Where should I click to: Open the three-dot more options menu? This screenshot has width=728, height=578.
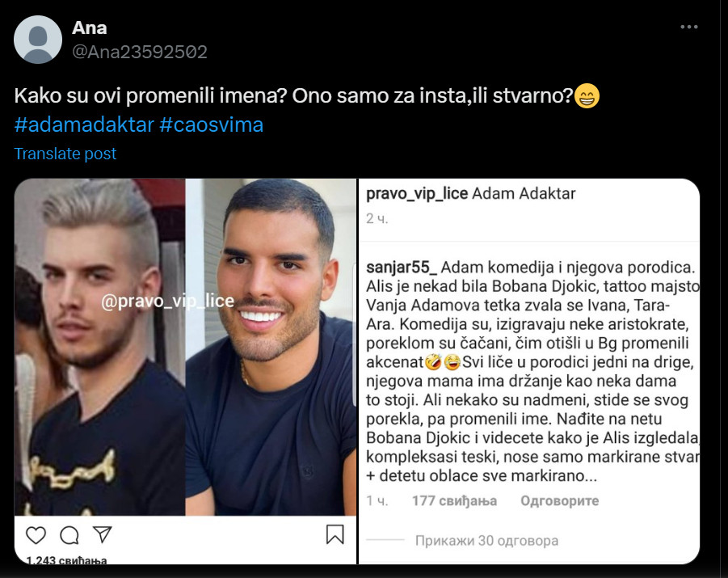tap(689, 27)
